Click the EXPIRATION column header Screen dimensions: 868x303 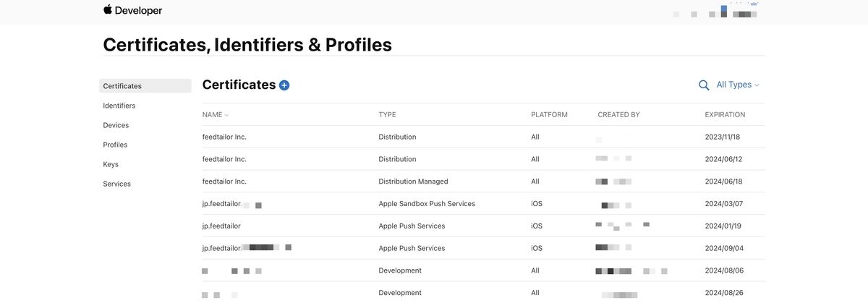[x=725, y=115]
